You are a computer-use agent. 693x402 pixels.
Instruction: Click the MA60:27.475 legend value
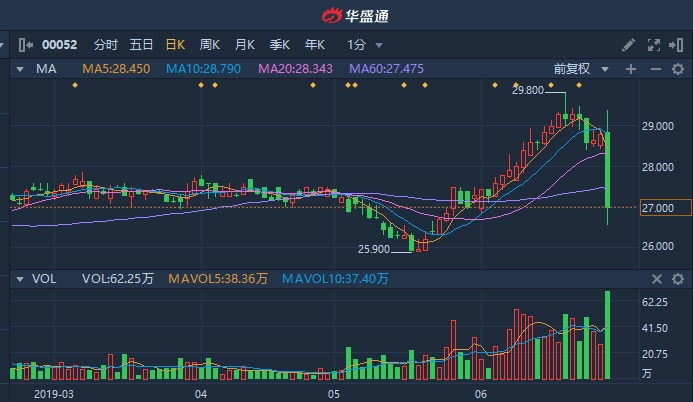tap(386, 69)
